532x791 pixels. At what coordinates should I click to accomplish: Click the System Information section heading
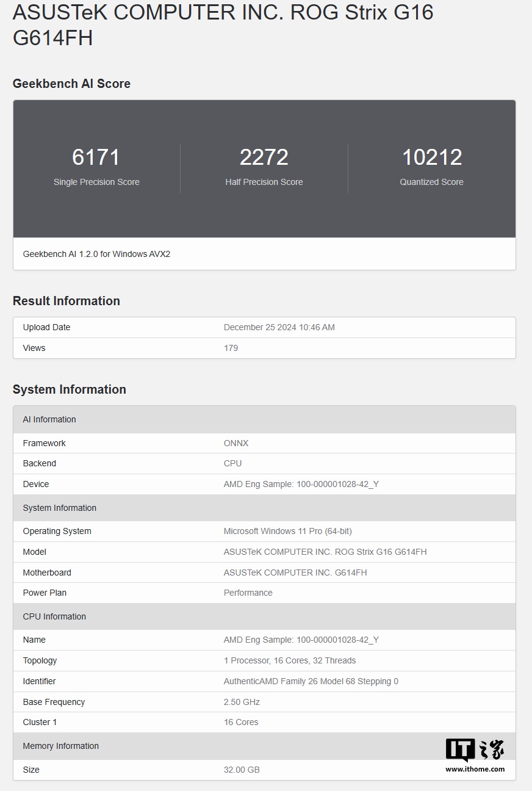(69, 389)
